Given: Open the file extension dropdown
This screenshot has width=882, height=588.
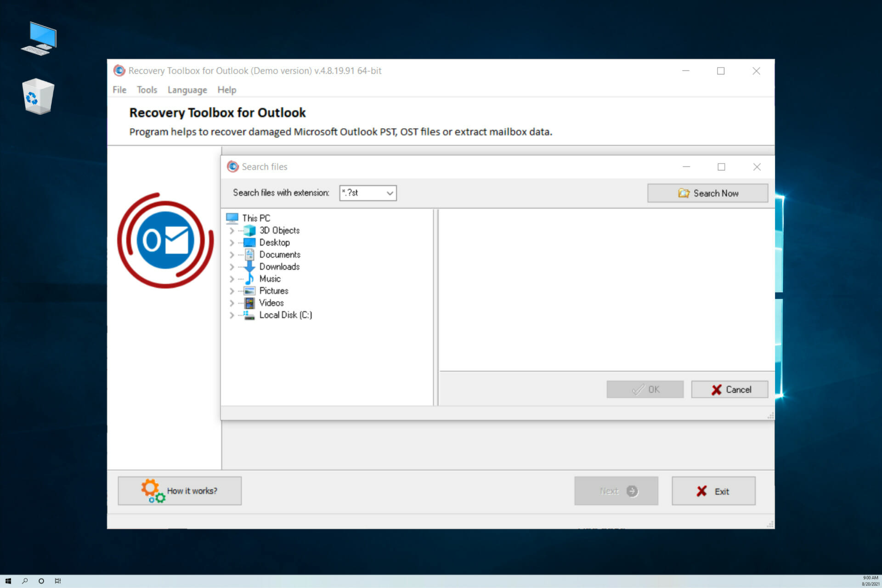Looking at the screenshot, I should click(390, 193).
